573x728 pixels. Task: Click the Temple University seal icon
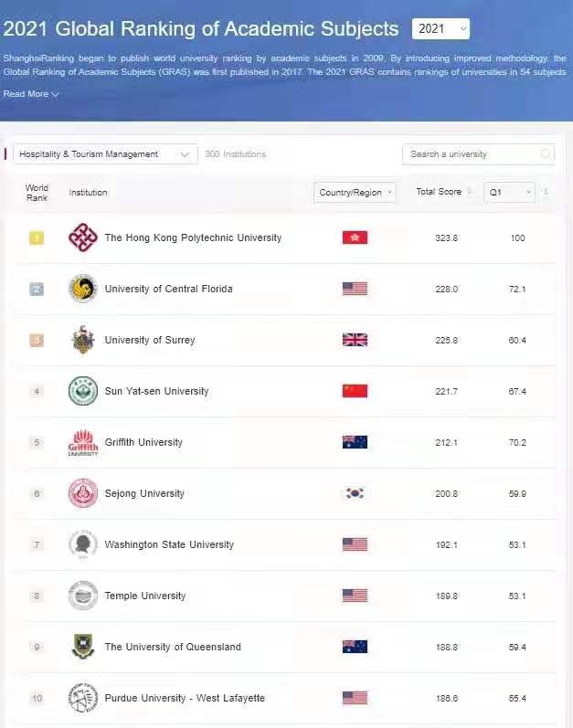tap(82, 596)
